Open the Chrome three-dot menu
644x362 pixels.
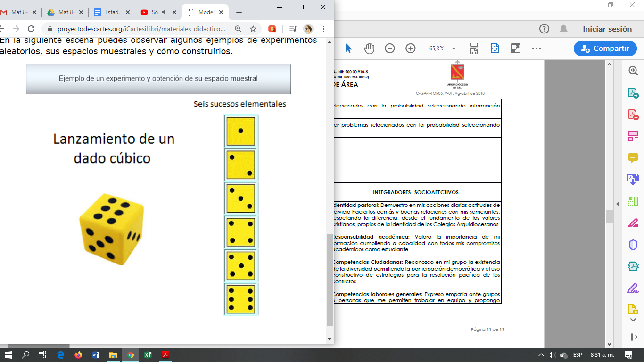point(324,29)
